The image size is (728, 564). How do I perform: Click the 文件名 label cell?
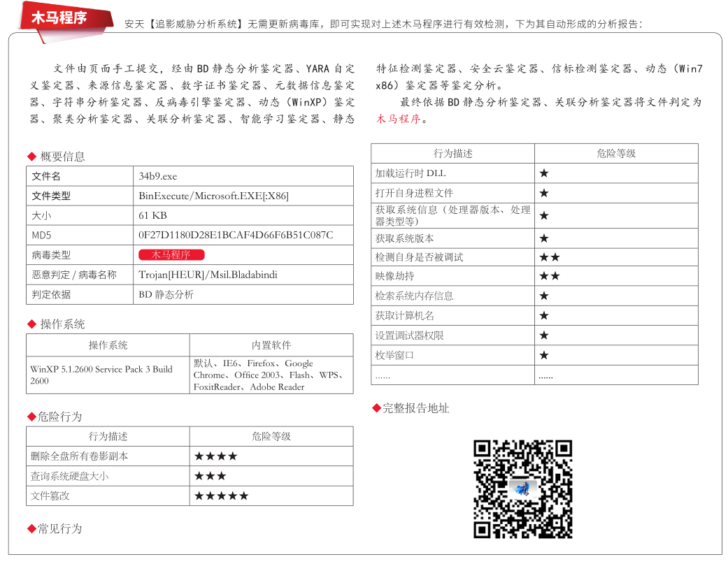point(80,176)
